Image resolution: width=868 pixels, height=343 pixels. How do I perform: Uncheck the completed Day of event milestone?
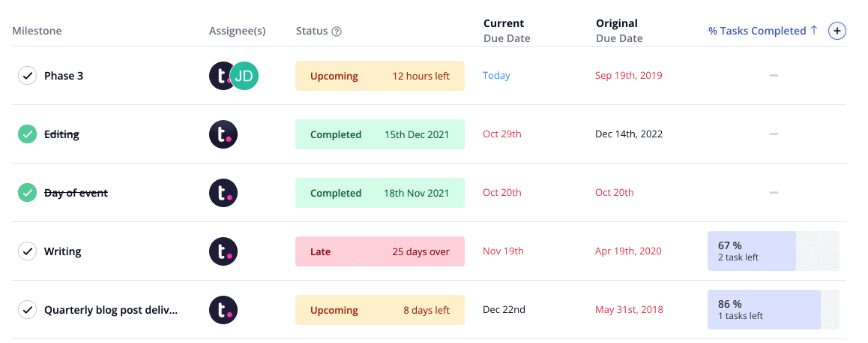tap(27, 193)
